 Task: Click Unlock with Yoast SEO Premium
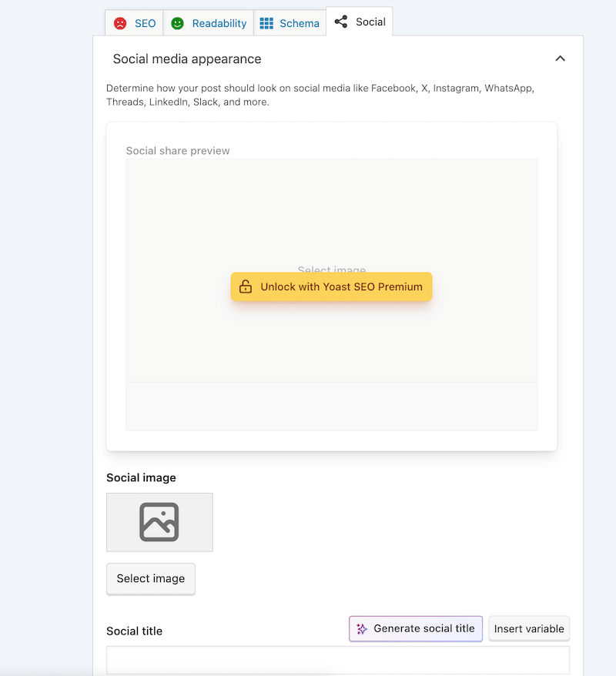click(x=331, y=286)
